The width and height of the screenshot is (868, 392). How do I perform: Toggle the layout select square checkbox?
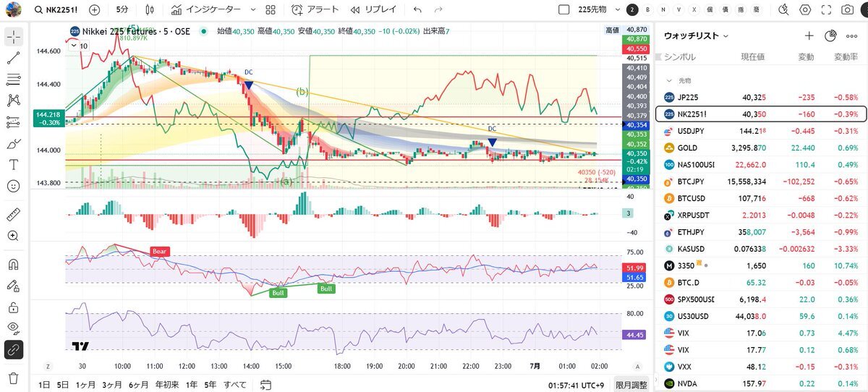click(x=564, y=10)
